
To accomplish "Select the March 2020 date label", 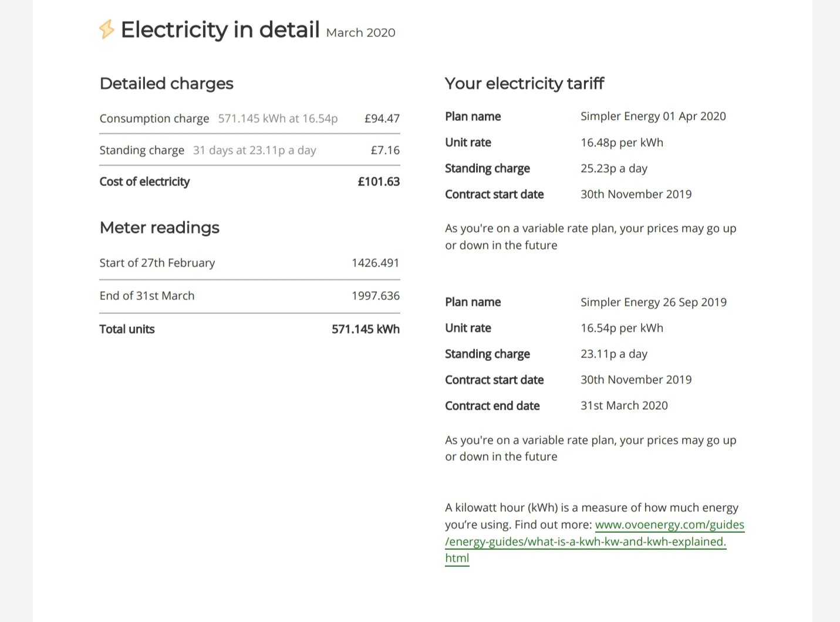I will [360, 33].
